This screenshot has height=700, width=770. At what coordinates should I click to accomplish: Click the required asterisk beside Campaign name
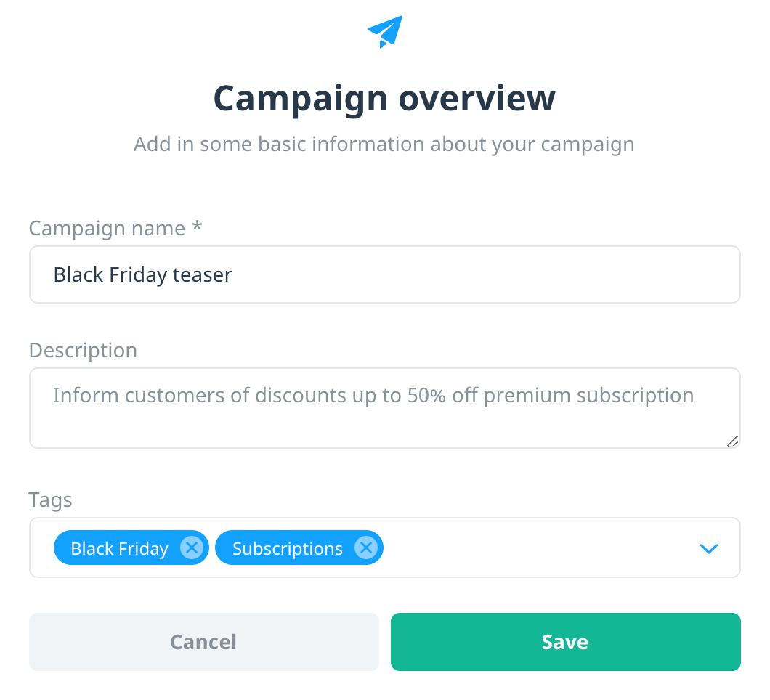[197, 225]
